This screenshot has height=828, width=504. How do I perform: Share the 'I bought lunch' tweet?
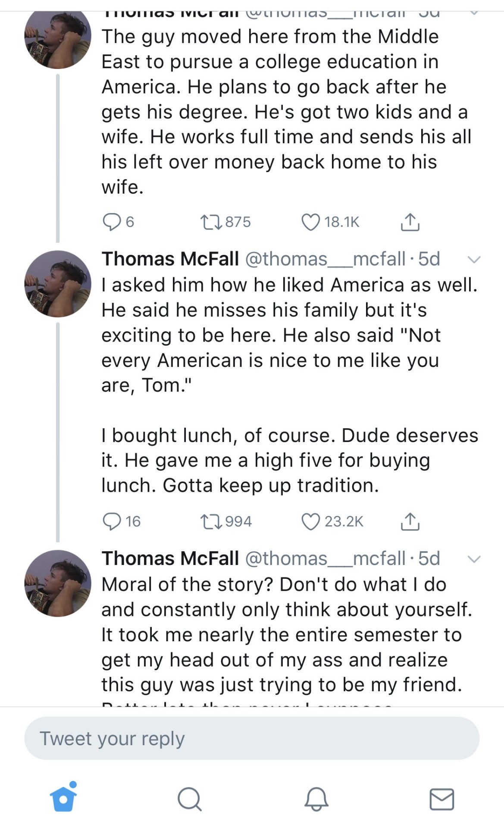click(410, 521)
